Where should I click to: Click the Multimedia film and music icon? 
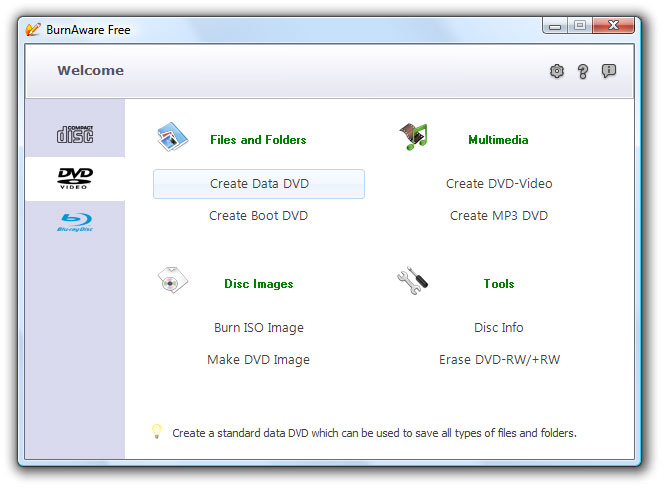tap(414, 137)
